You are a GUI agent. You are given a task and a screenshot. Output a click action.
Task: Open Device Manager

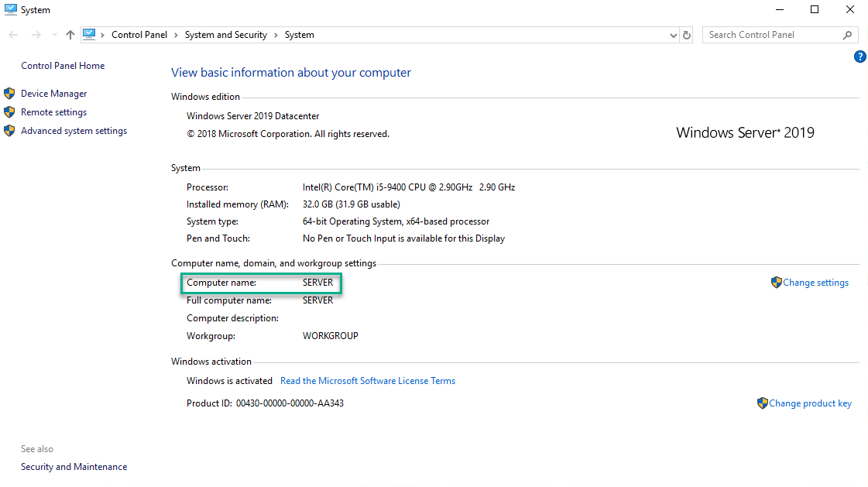pos(53,94)
